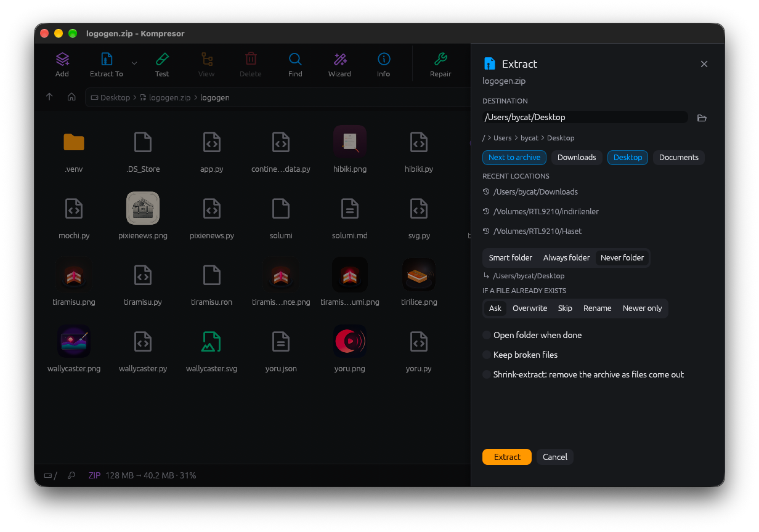
Task: Click the status bar search icon
Action: pyautogui.click(x=71, y=475)
